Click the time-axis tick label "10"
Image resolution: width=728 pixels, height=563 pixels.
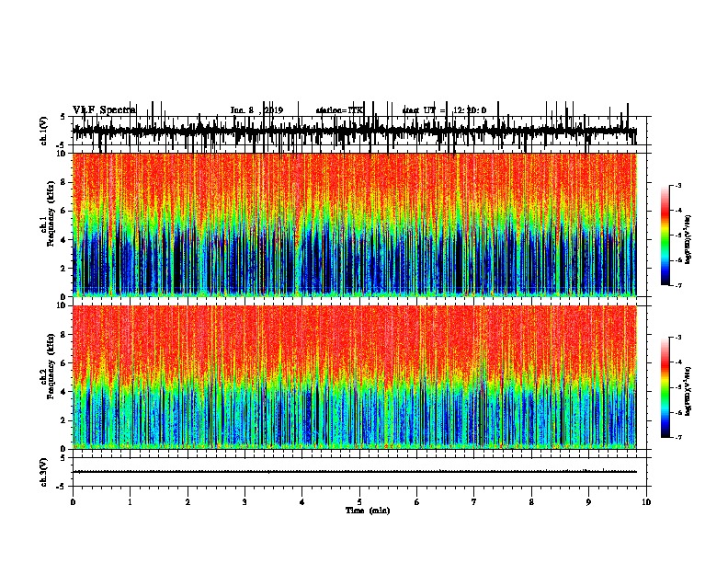pyautogui.click(x=645, y=502)
